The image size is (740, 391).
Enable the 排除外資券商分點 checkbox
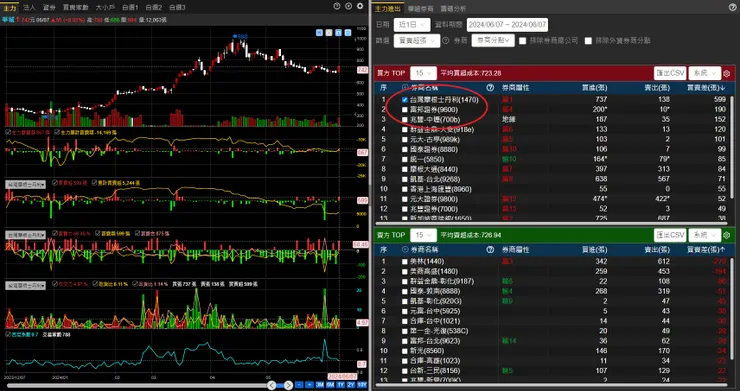(x=588, y=41)
